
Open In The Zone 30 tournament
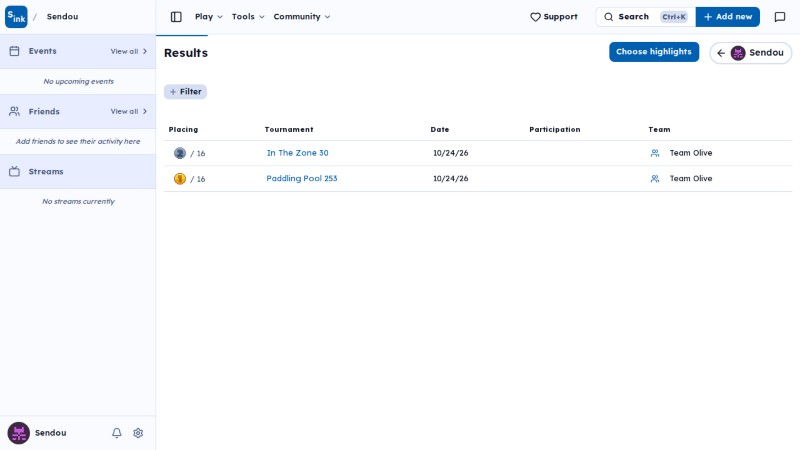(x=297, y=153)
